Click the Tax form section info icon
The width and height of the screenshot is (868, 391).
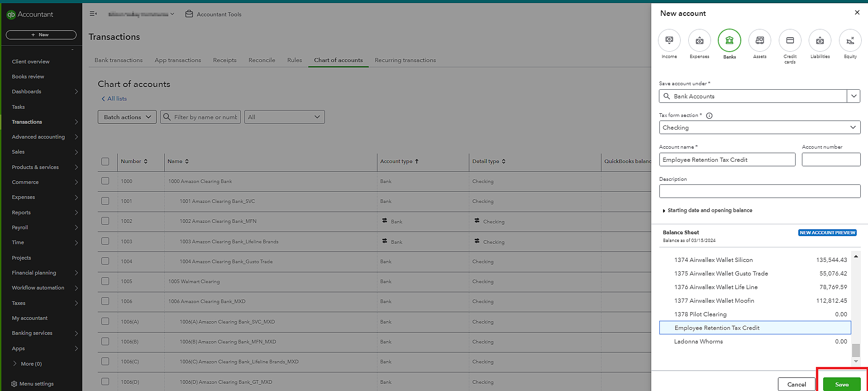tap(709, 116)
